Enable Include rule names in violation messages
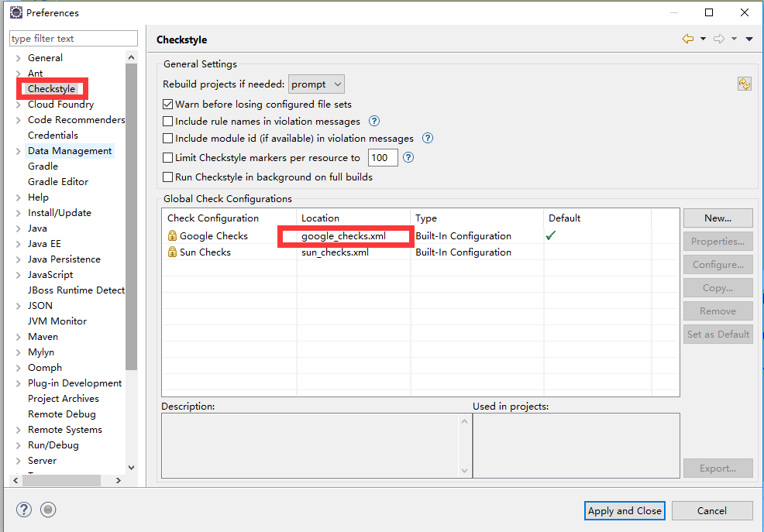 point(167,122)
